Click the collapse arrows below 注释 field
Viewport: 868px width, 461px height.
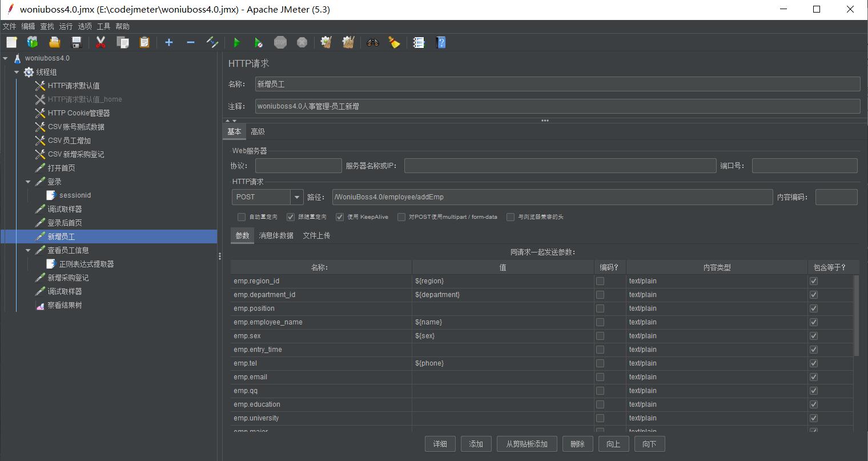pos(231,121)
